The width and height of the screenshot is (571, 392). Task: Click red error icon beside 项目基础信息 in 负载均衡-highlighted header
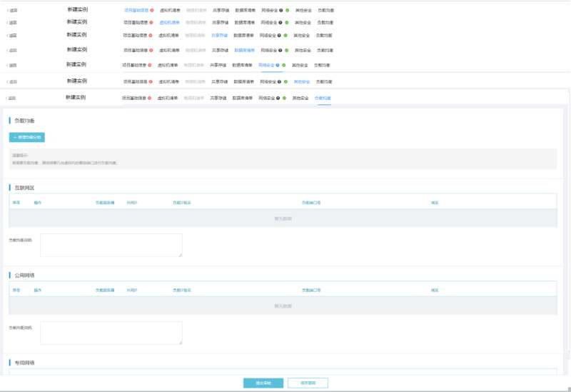tap(151, 97)
